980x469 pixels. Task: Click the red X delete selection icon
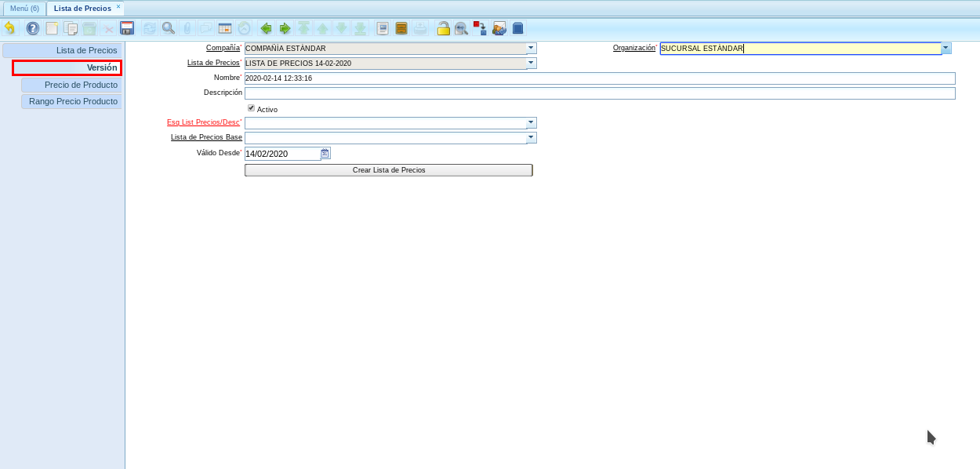109,28
